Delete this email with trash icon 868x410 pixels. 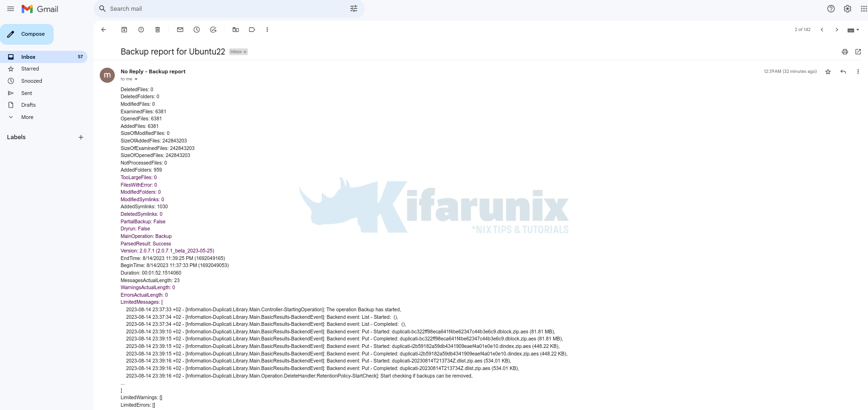(158, 30)
